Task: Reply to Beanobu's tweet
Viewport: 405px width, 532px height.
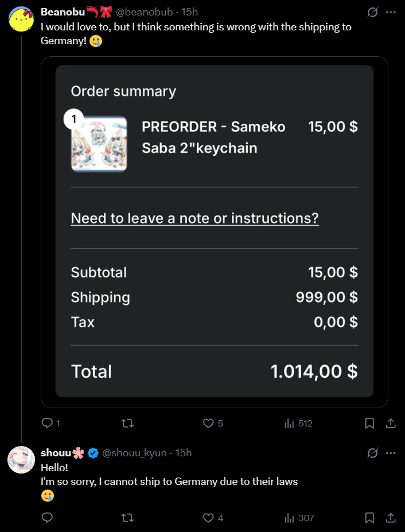Action: tap(48, 423)
